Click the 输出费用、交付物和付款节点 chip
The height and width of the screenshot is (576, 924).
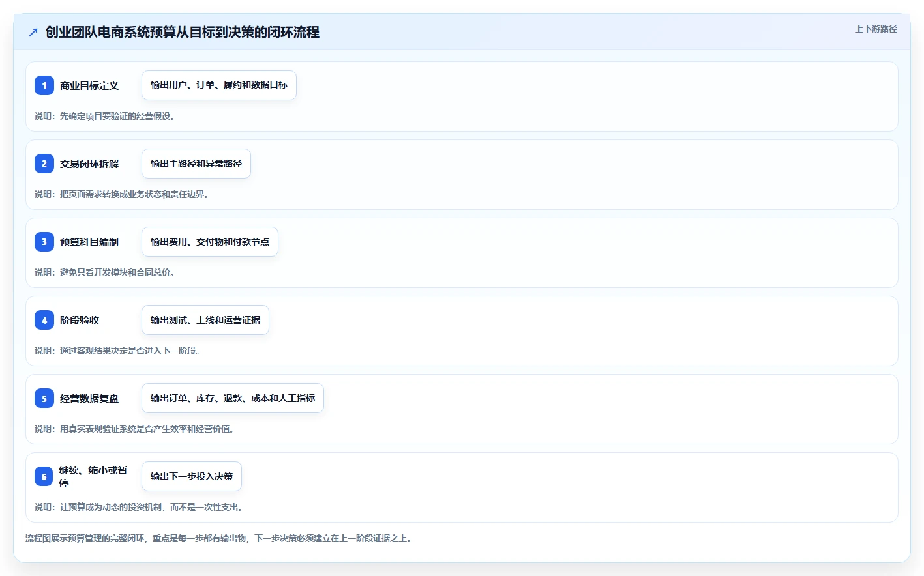click(x=210, y=242)
